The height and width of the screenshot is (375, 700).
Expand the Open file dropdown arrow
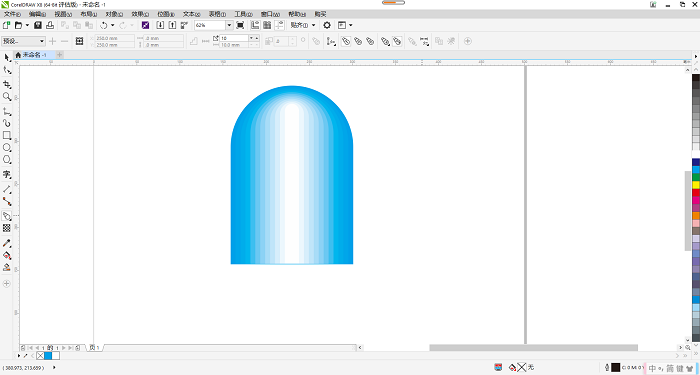coord(27,25)
